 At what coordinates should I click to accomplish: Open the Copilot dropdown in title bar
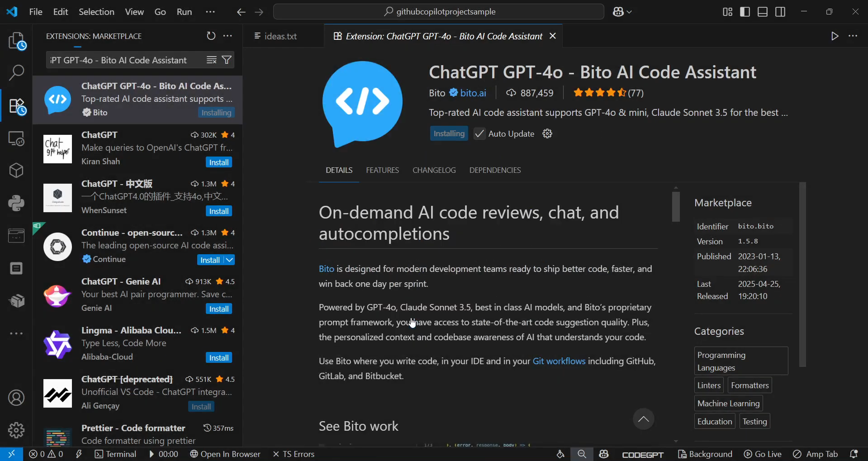pyautogui.click(x=622, y=12)
